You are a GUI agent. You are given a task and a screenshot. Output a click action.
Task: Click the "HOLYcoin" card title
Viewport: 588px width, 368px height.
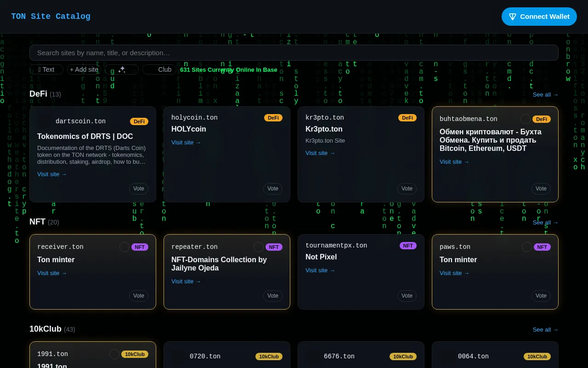[189, 129]
